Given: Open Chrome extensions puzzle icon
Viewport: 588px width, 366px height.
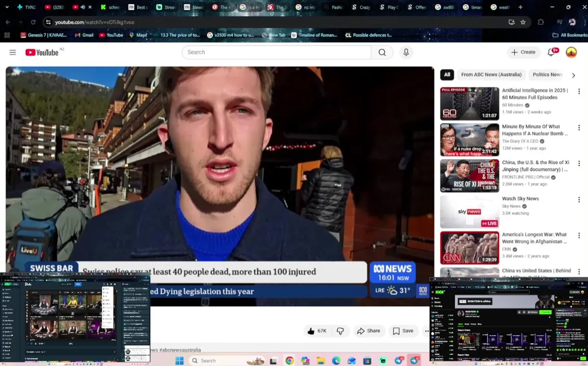Looking at the screenshot, I should pos(540,22).
